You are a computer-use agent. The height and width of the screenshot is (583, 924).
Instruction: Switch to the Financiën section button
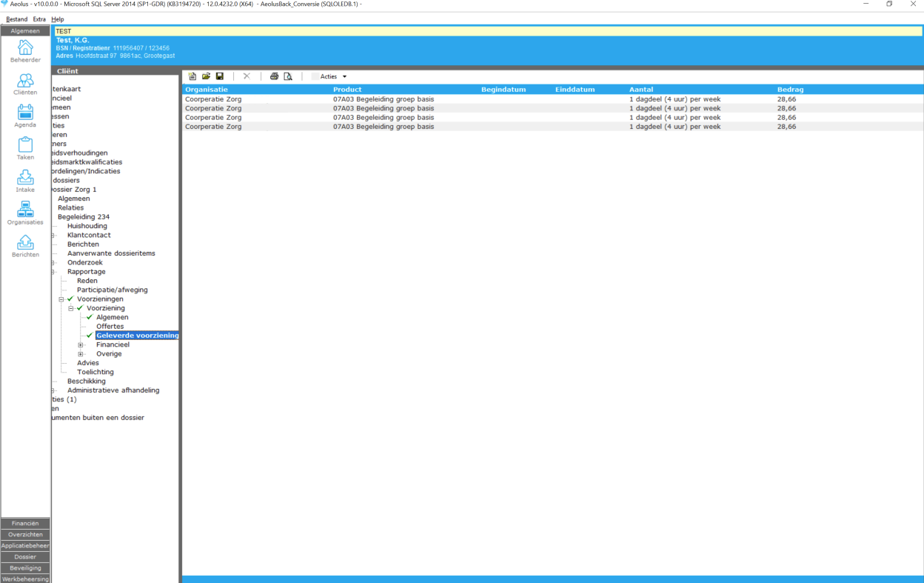click(x=25, y=523)
